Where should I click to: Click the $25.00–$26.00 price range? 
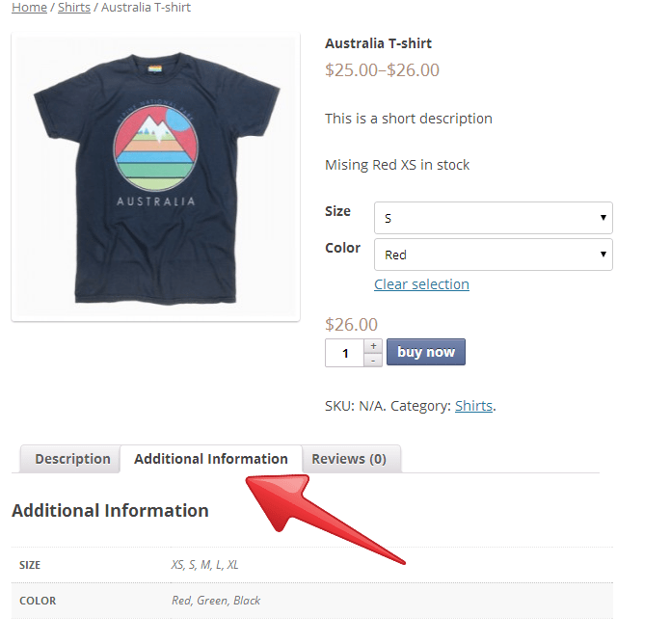point(382,70)
